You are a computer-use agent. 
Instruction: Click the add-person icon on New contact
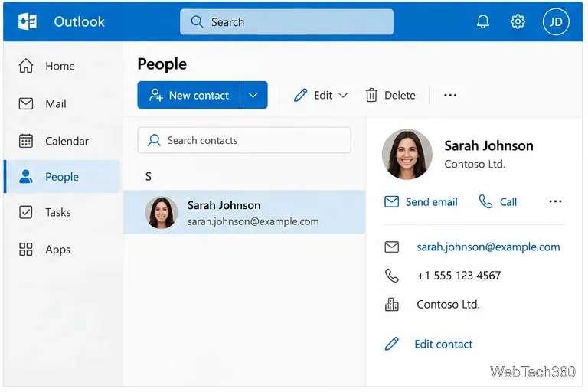tap(155, 95)
